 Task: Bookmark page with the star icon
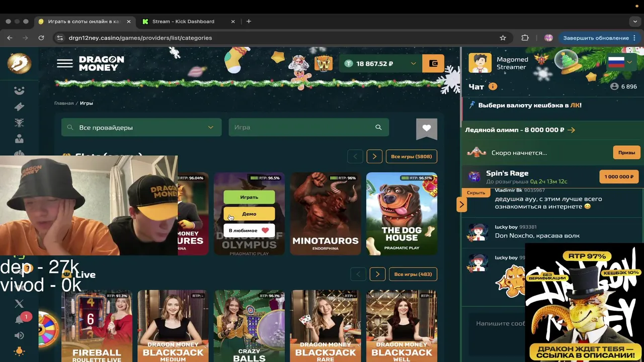503,38
